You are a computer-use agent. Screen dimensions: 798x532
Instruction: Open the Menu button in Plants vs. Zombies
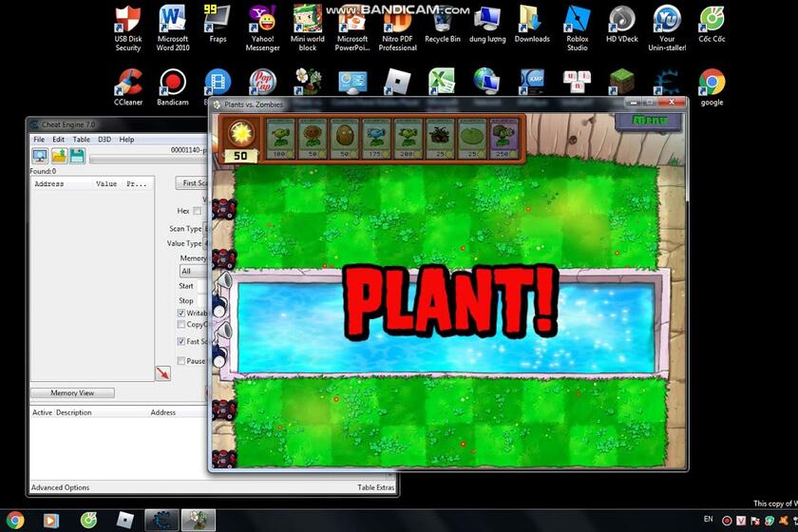pos(648,122)
